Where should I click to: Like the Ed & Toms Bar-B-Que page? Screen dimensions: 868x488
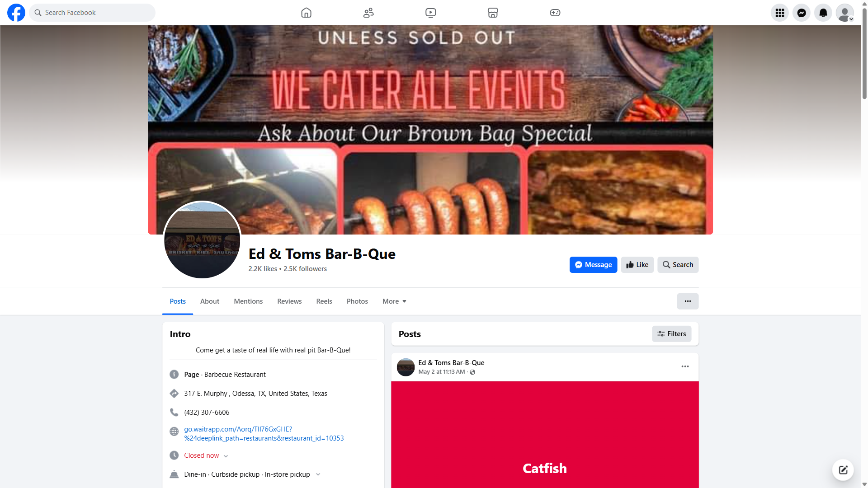(x=637, y=265)
